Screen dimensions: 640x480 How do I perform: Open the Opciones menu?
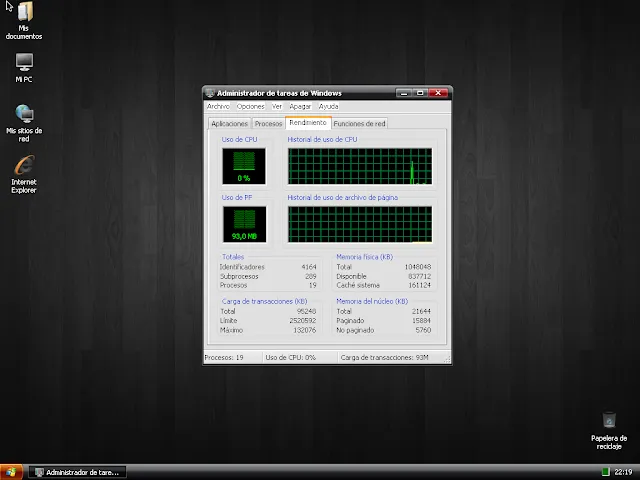tap(251, 107)
